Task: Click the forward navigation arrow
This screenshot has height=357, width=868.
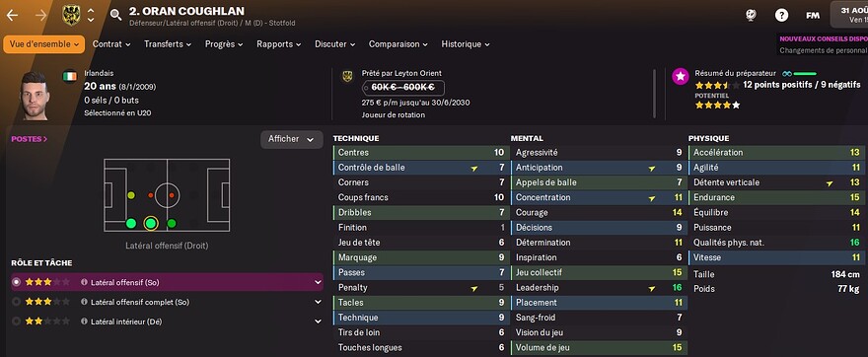Action: pyautogui.click(x=41, y=15)
